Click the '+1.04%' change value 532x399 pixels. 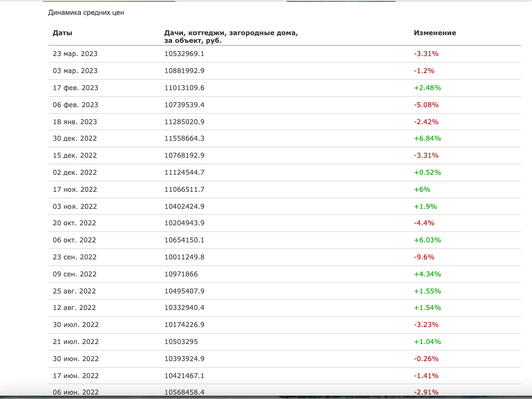(428, 341)
